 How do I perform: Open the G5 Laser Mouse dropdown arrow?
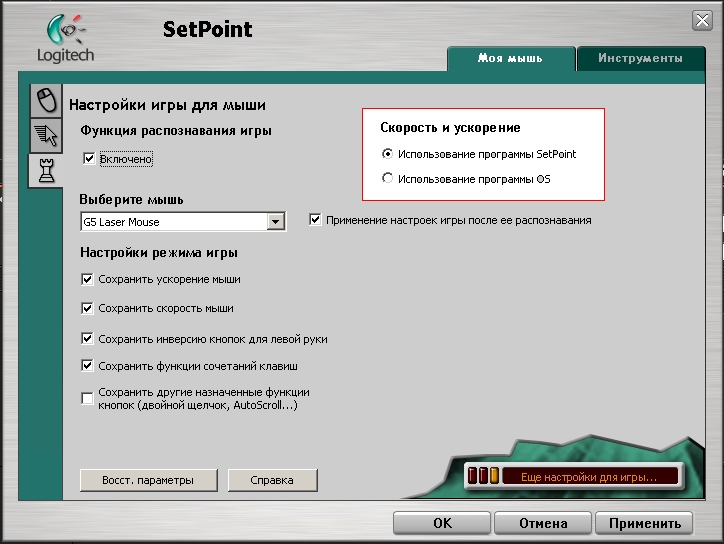click(275, 222)
